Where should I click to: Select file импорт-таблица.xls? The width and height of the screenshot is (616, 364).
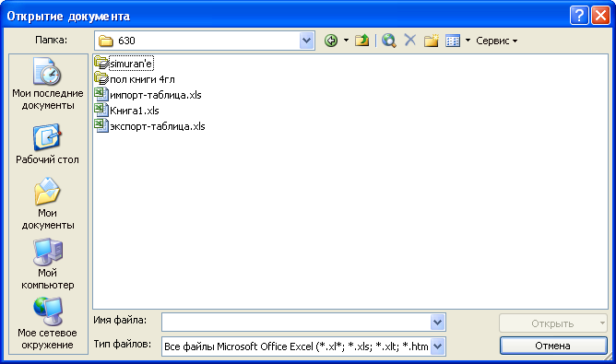[156, 95]
